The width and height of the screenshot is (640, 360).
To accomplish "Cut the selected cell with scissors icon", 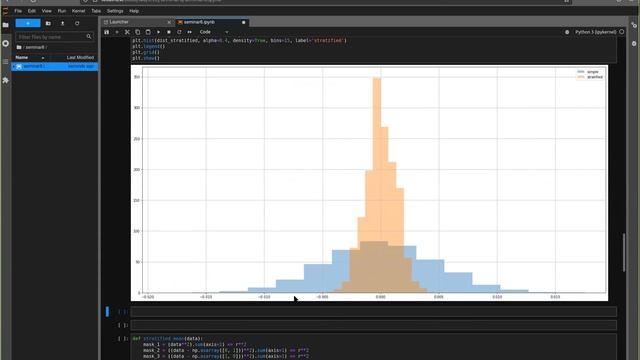I will (x=127, y=32).
